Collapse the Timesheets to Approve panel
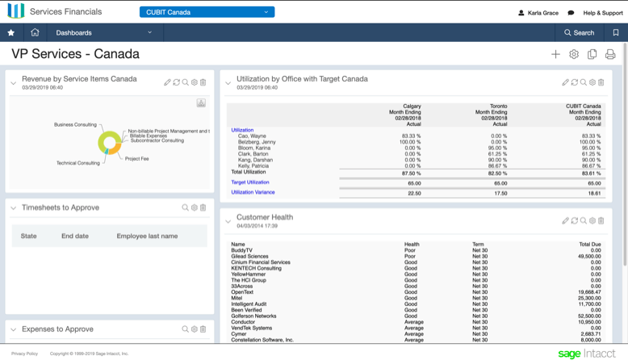 pos(14,208)
